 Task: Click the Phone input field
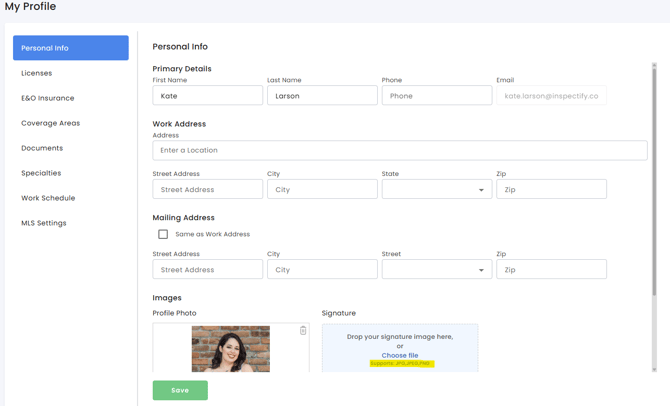[x=437, y=95]
